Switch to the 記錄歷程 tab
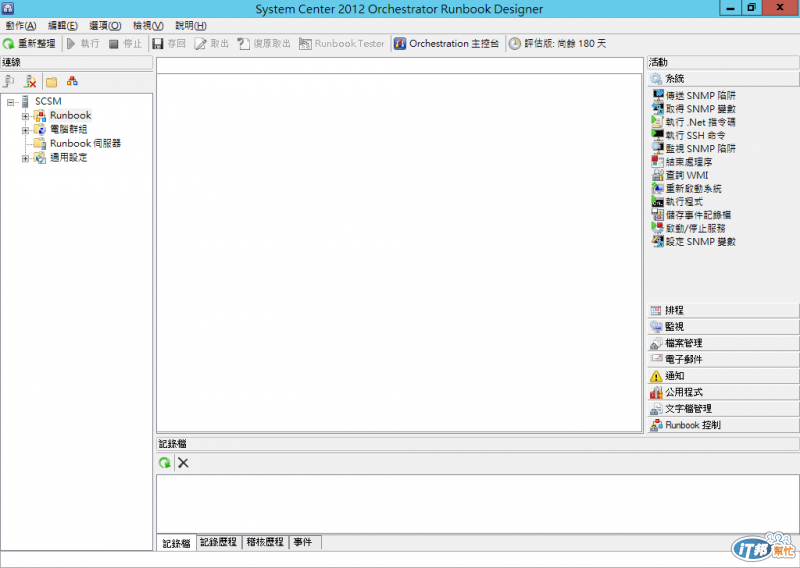800x568 pixels. (218, 542)
